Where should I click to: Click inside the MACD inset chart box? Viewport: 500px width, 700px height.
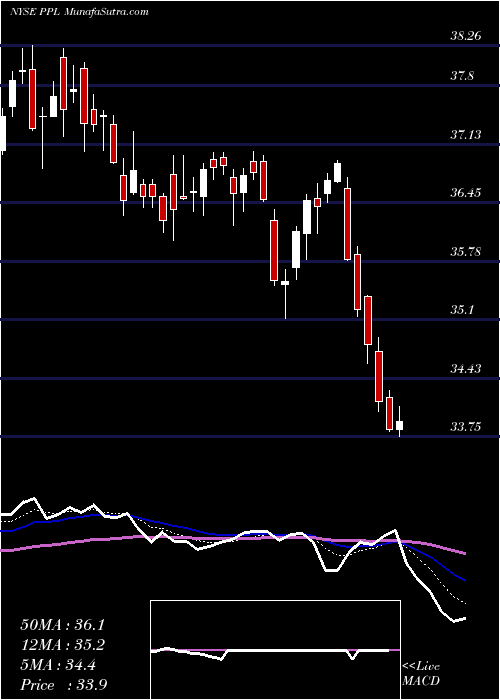[275, 650]
